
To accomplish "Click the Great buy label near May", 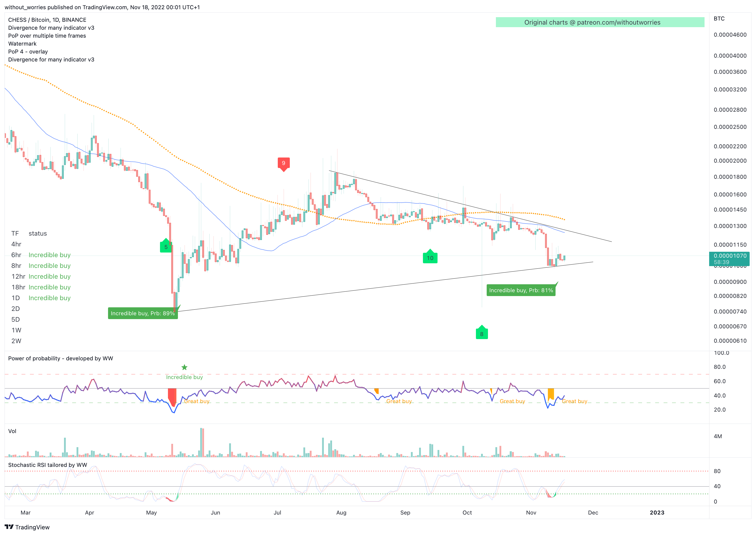I will [197, 401].
